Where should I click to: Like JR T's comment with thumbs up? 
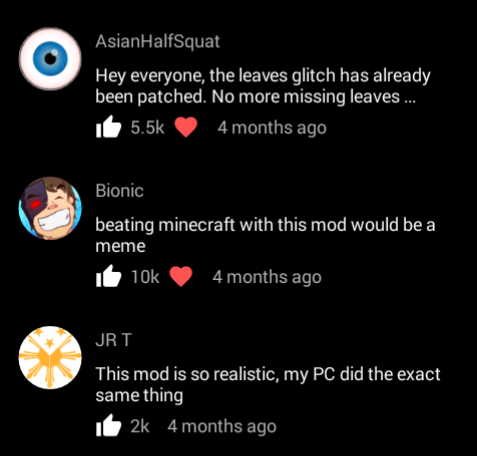(x=108, y=425)
